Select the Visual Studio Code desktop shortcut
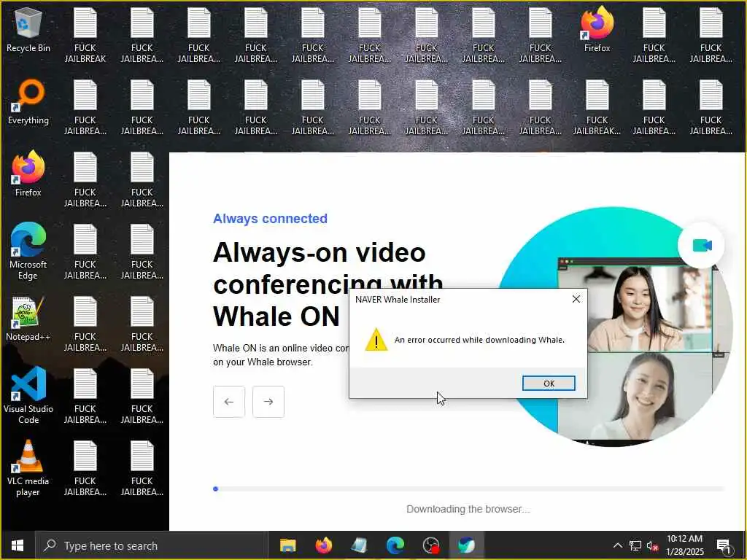Image resolution: width=747 pixels, height=560 pixels. (28, 395)
